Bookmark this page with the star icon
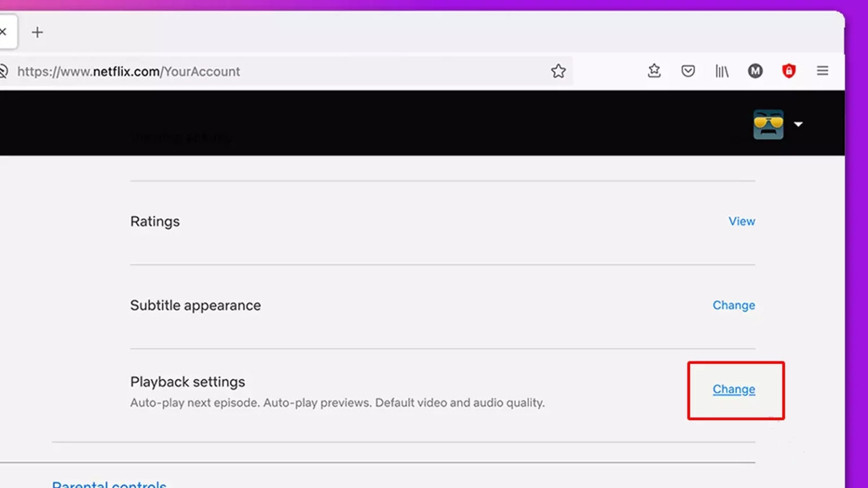 [558, 71]
